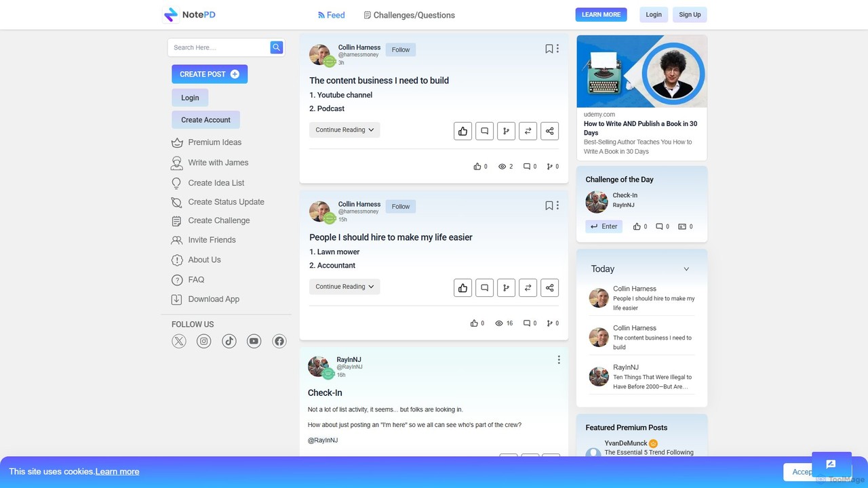The height and width of the screenshot is (488, 868).
Task: Comment on the 'People I should hire' post
Action: pyautogui.click(x=484, y=287)
